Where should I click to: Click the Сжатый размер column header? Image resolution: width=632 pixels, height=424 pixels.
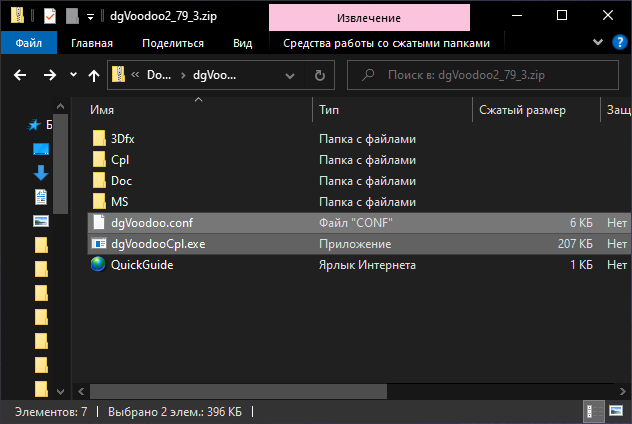522,110
